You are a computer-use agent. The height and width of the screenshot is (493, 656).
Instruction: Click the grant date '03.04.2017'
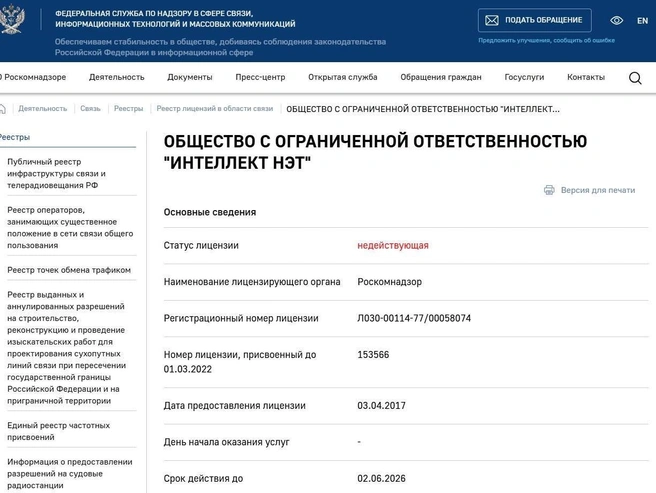(x=382, y=406)
